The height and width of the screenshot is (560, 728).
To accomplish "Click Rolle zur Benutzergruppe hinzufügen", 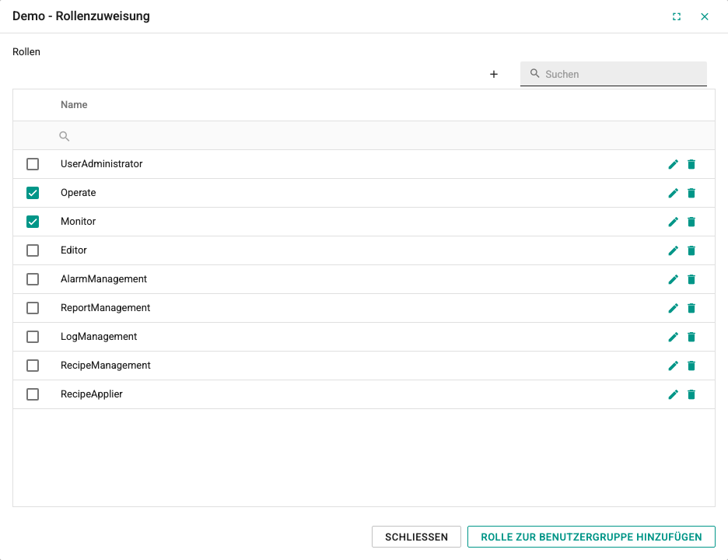I will pyautogui.click(x=591, y=537).
